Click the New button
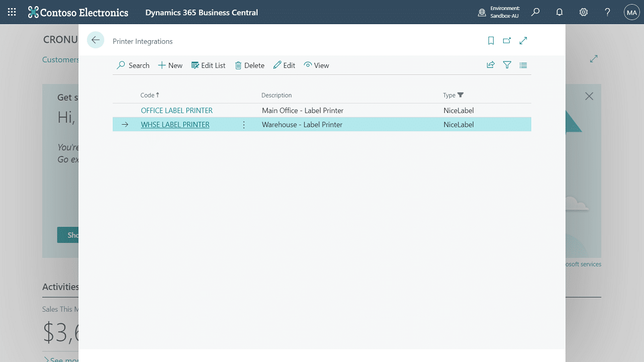 point(170,65)
